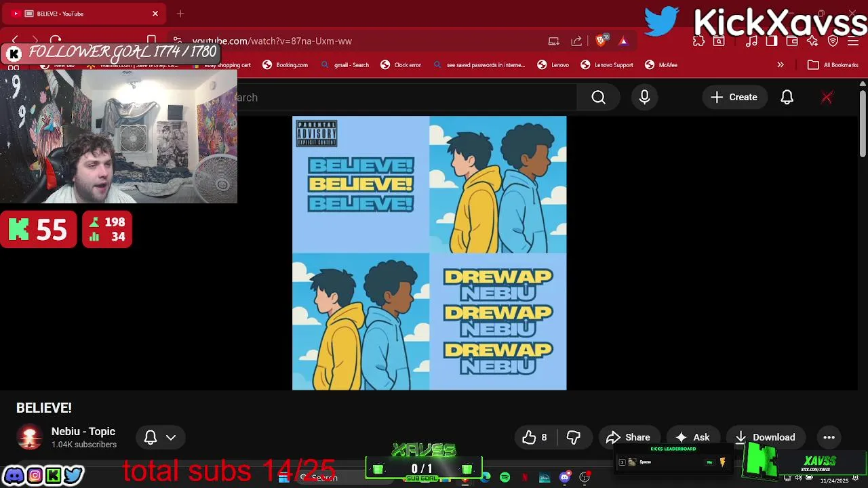Expand subscription notification bell dropdown
This screenshot has width=868, height=488.
[160, 437]
